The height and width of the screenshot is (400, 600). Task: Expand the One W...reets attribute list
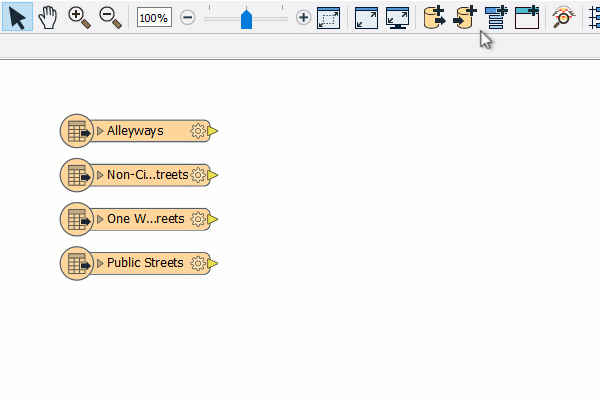(x=100, y=219)
